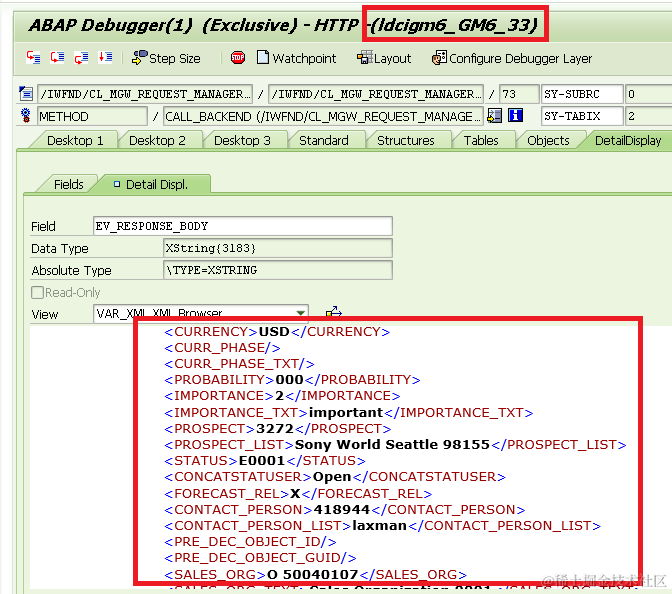672x594 pixels.
Task: Click the Data Type field XString{3183}
Action: [x=278, y=248]
